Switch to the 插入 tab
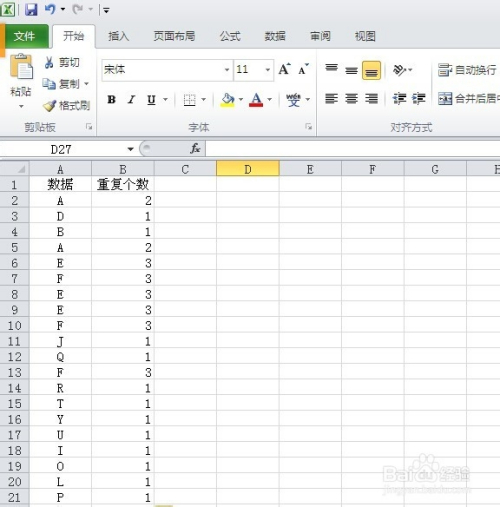 (x=118, y=36)
